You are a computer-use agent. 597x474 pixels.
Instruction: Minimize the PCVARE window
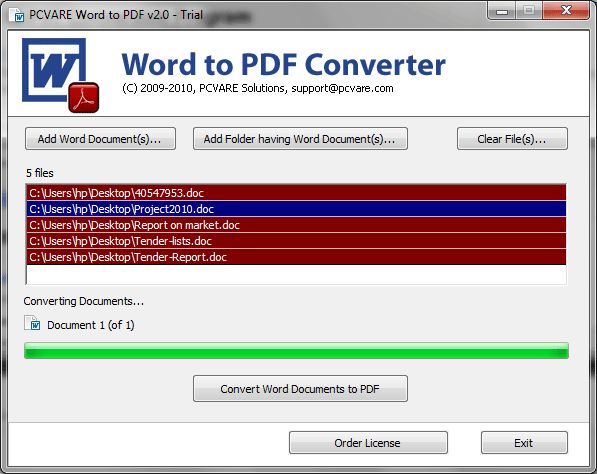pyautogui.click(x=502, y=11)
